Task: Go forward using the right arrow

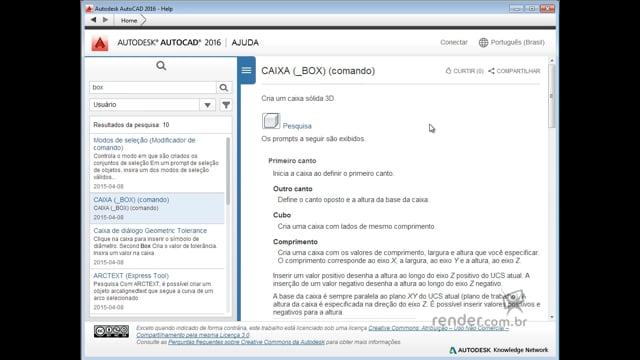Action: tap(106, 20)
